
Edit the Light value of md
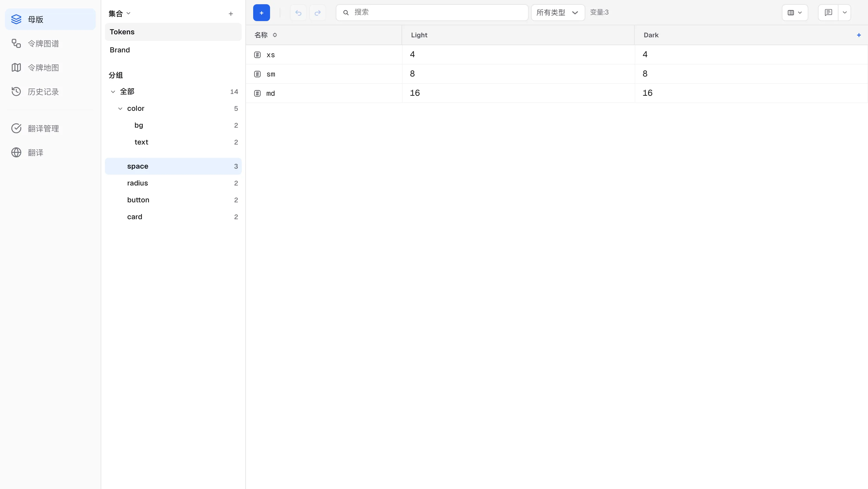pos(518,93)
